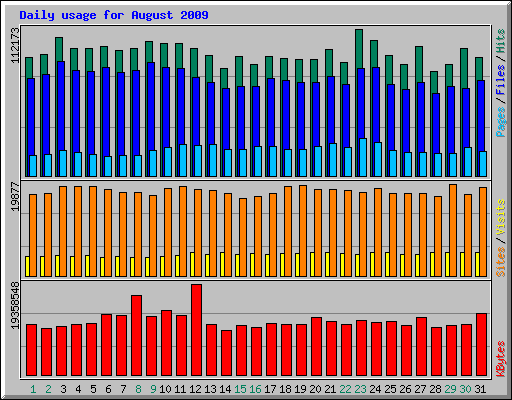Click day 25 on the x-axis
Image resolution: width=512 pixels, height=400 pixels.
[x=390, y=389]
